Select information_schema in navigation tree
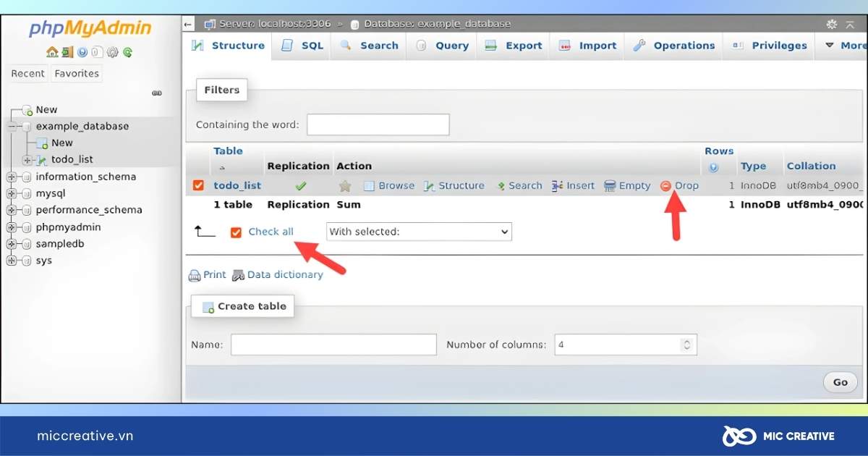 tap(86, 177)
